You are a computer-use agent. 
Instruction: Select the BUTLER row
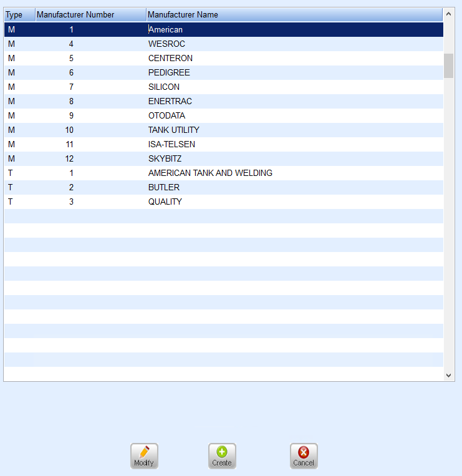click(x=224, y=187)
